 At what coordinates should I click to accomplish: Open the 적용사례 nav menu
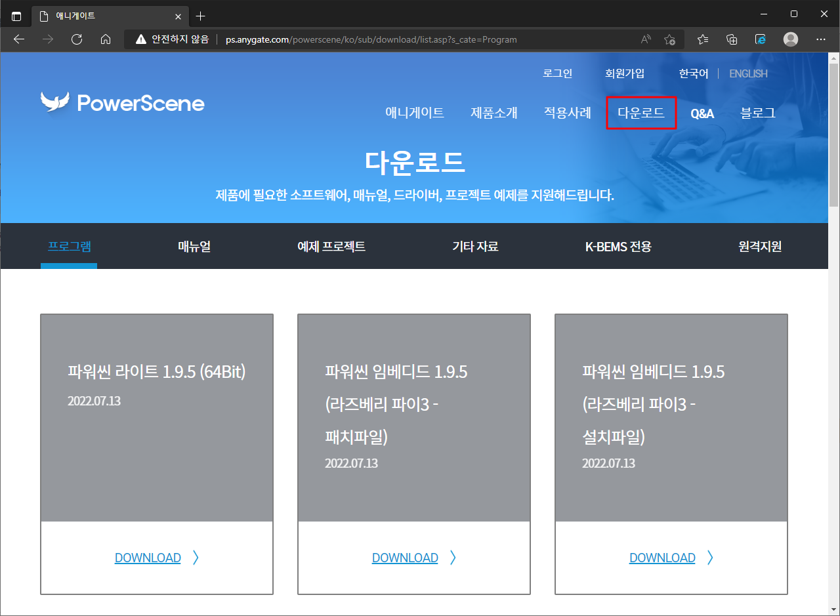pos(568,113)
